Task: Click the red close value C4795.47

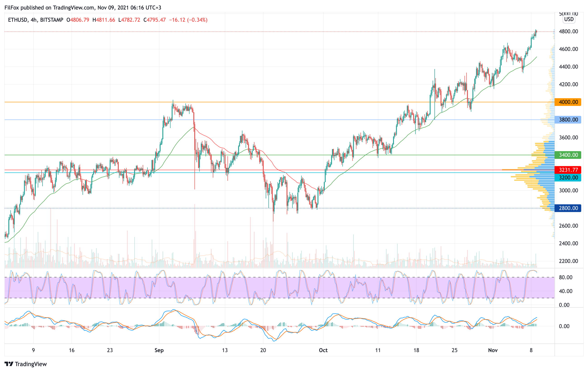Action: point(154,20)
